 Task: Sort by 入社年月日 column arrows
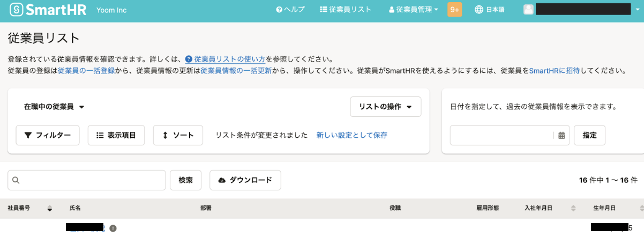point(573,208)
